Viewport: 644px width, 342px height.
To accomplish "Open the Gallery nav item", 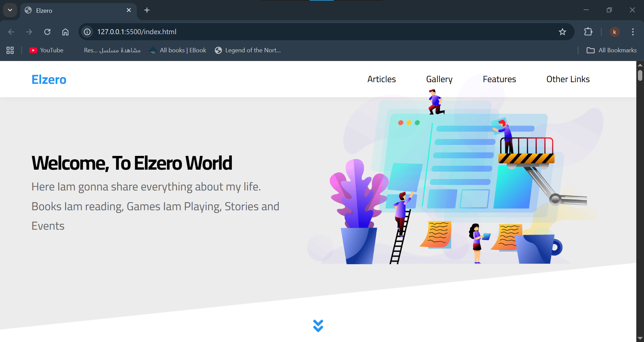I will tap(439, 79).
